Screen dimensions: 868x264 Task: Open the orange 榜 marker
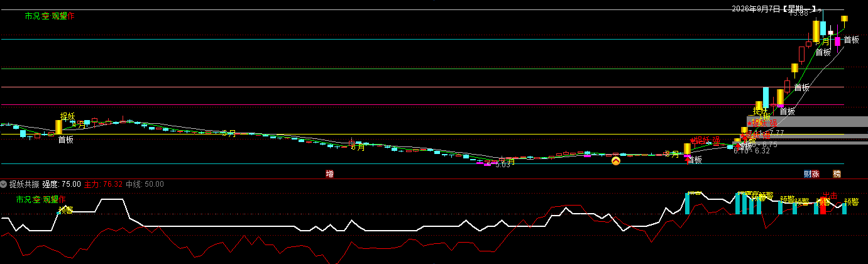(x=837, y=173)
